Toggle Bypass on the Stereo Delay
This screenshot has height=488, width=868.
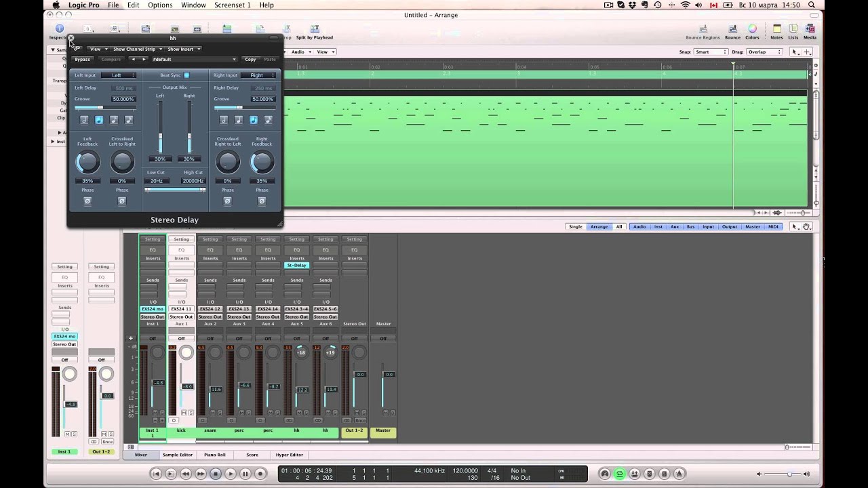click(82, 60)
